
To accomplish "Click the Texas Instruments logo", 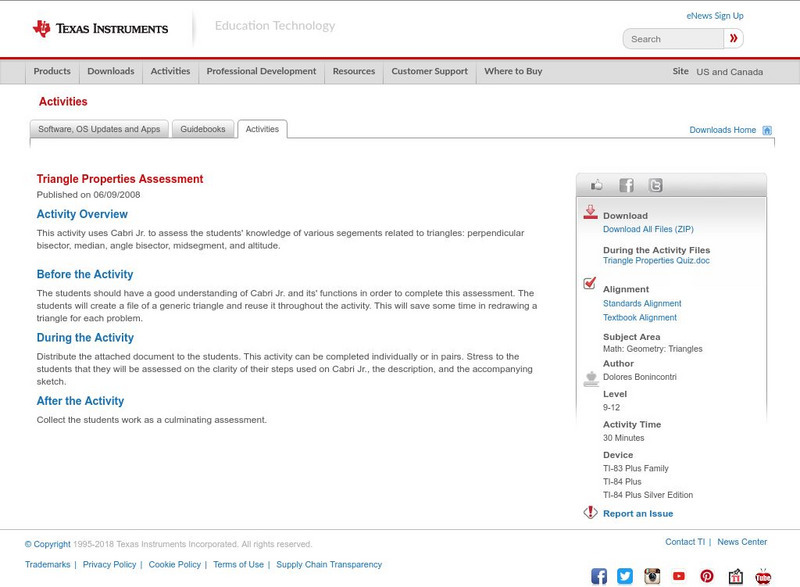I will (100, 29).
